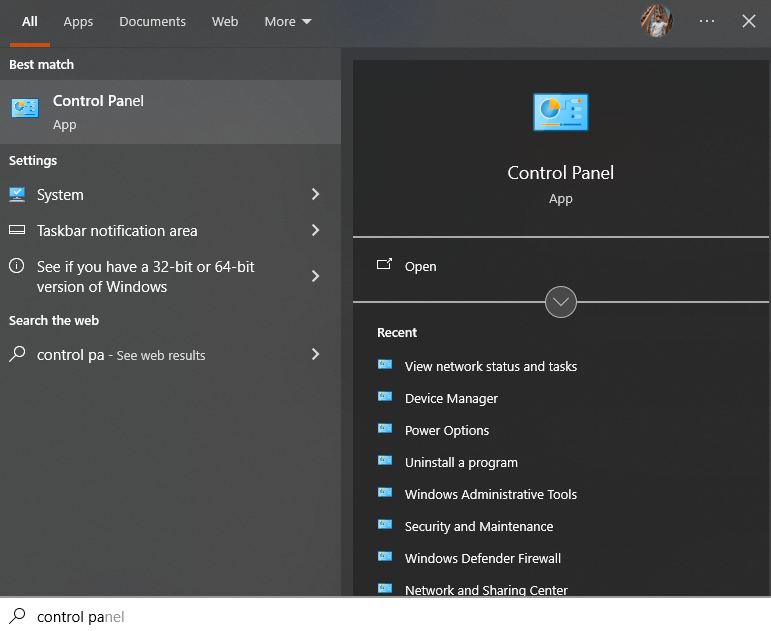Switch to the Web tab
The image size is (771, 631).
coord(225,22)
